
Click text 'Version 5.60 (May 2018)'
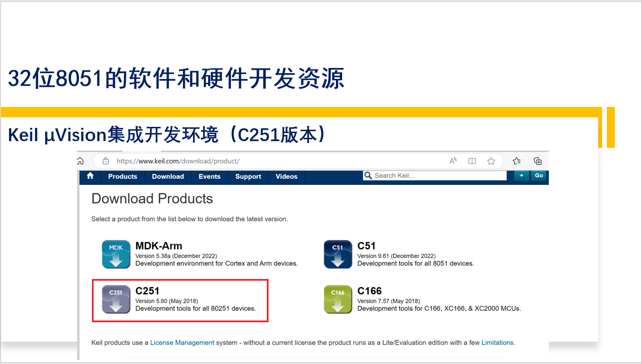167,301
